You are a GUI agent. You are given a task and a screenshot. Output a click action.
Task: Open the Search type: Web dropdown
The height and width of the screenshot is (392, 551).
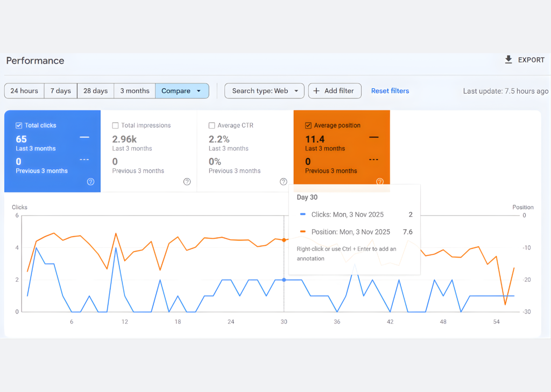[x=264, y=91]
